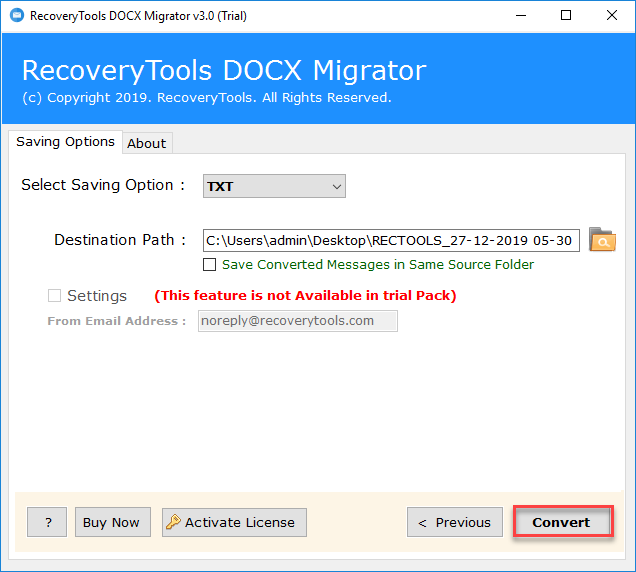
Task: Click the RecoveryTools app icon in title bar
Action: tap(17, 16)
